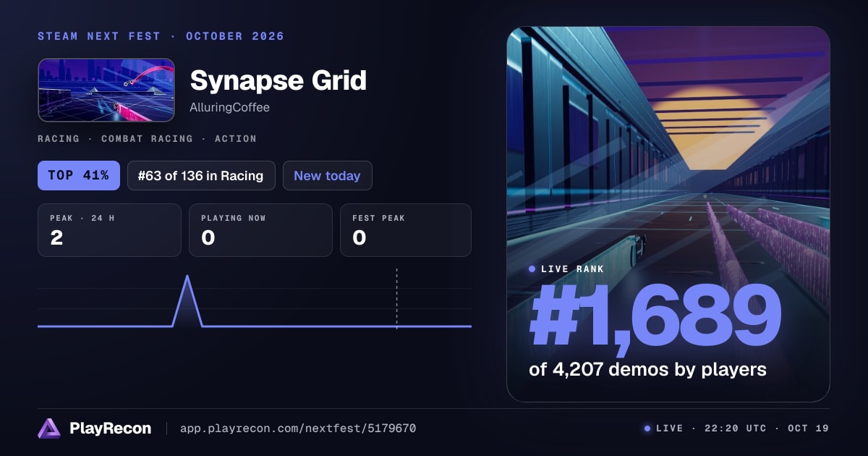Screen dimensions: 868x456
Task: Select the TOP 41% badge
Action: point(79,175)
